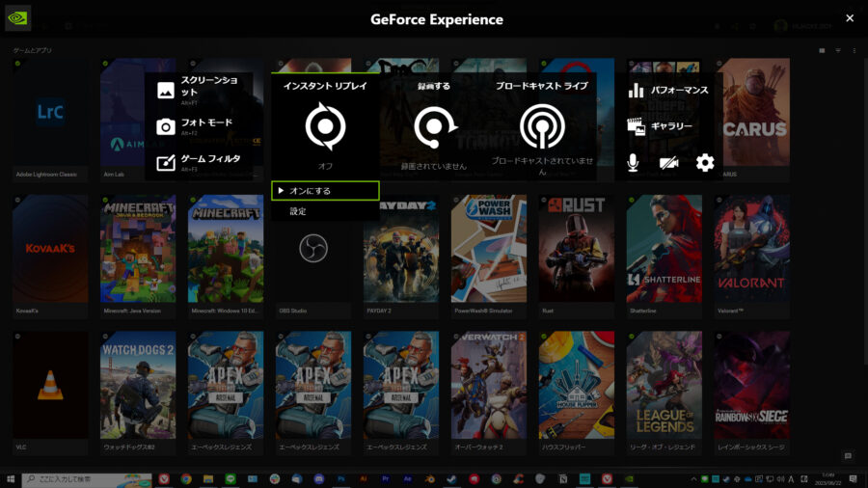The height and width of the screenshot is (488, 868).
Task: Click the Screenshot (スクリーンショット) icon
Action: click(x=166, y=91)
